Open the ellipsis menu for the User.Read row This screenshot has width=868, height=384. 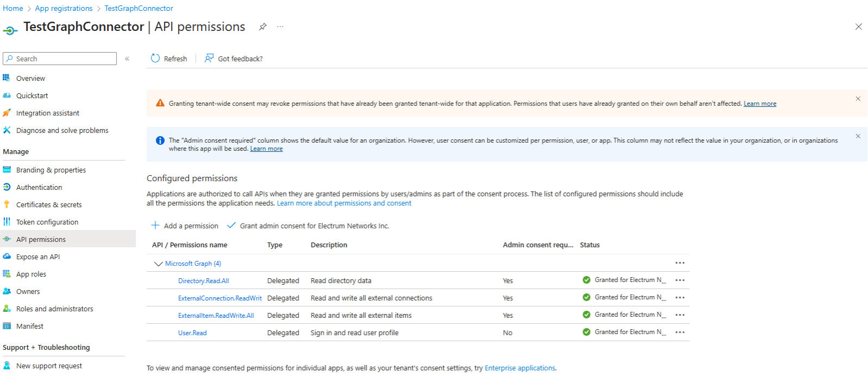click(x=680, y=332)
